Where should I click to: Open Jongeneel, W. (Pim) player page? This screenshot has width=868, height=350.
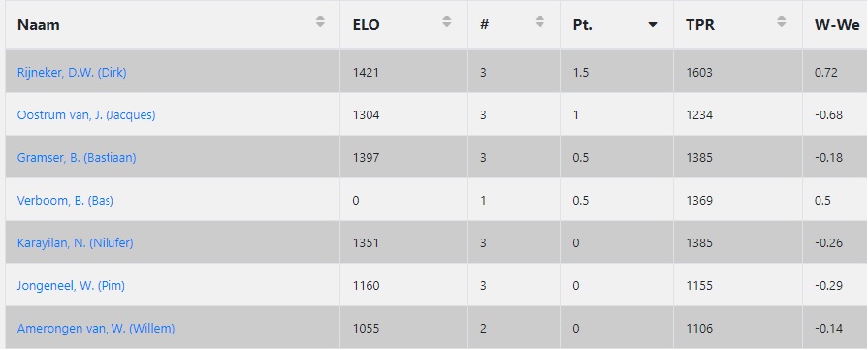(71, 286)
